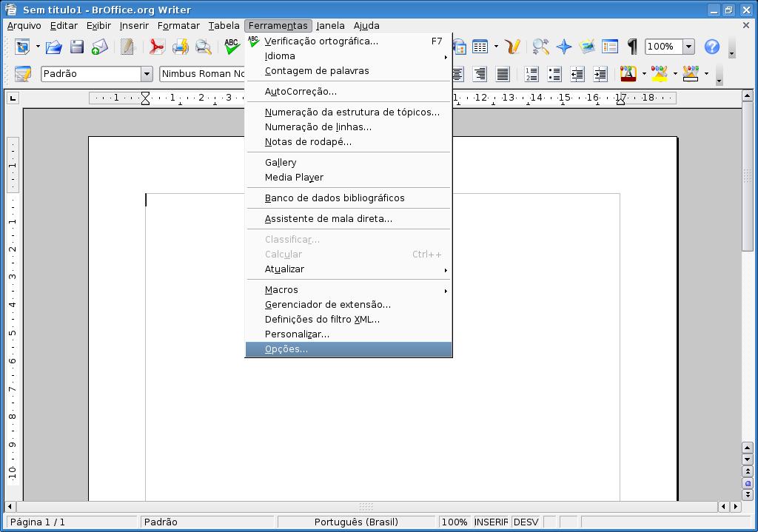Open the Tabela menu

point(224,26)
